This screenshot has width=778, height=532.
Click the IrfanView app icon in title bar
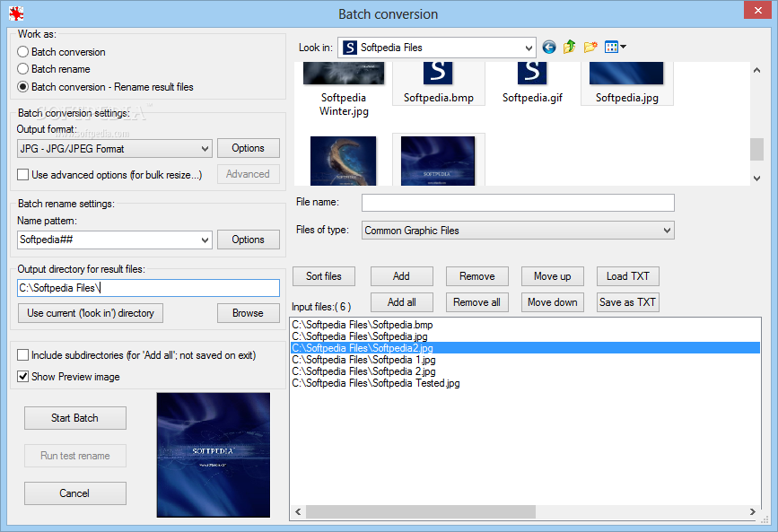pyautogui.click(x=16, y=13)
